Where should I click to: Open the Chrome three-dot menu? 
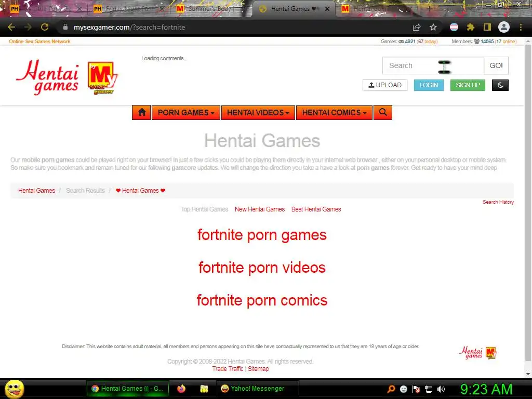tap(521, 27)
